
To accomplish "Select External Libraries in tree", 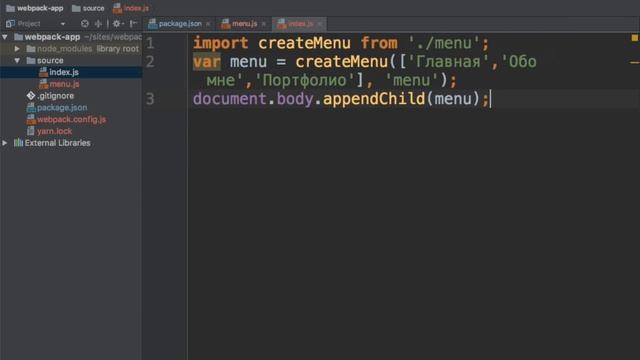I will point(58,143).
